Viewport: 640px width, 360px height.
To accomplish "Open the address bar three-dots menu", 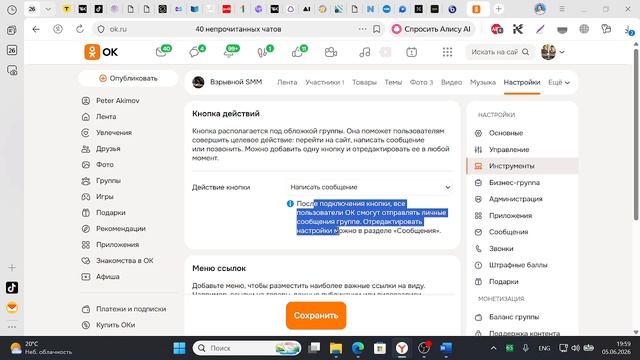I will pyautogui.click(x=362, y=29).
